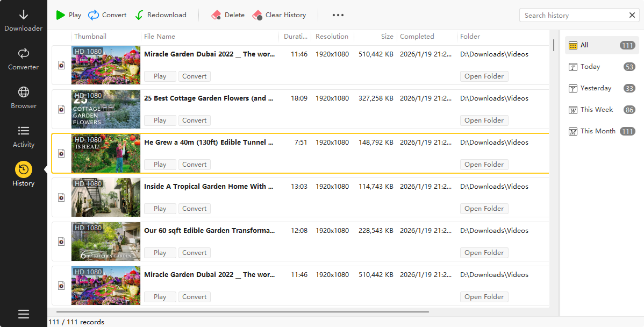Show the Activity list section

[x=23, y=137]
